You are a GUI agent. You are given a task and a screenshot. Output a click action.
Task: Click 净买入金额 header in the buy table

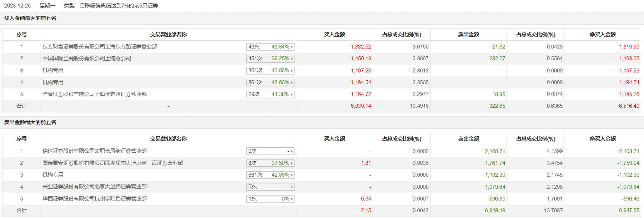pos(603,35)
